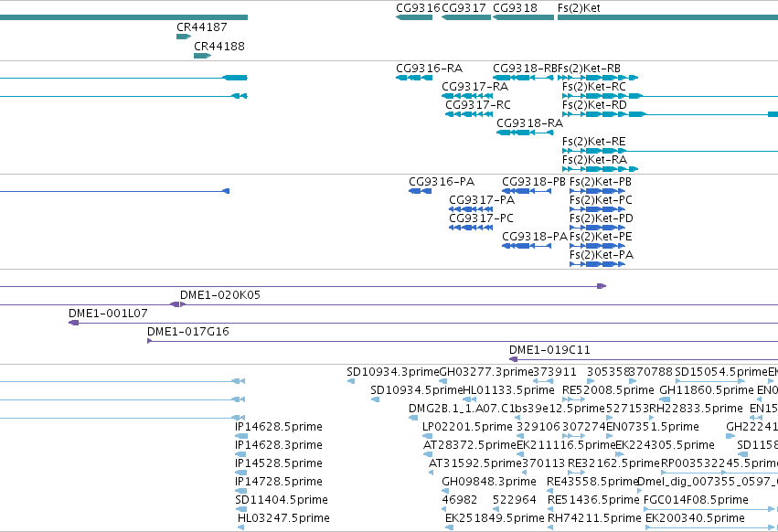
Task: Select EST HL03247.5prime
Action: (x=240, y=527)
